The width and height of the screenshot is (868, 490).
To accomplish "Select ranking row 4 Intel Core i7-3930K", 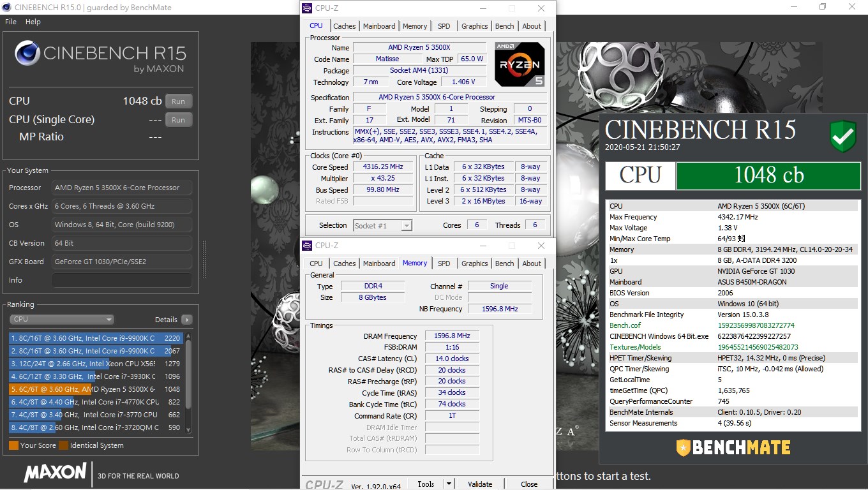I will 96,376.
